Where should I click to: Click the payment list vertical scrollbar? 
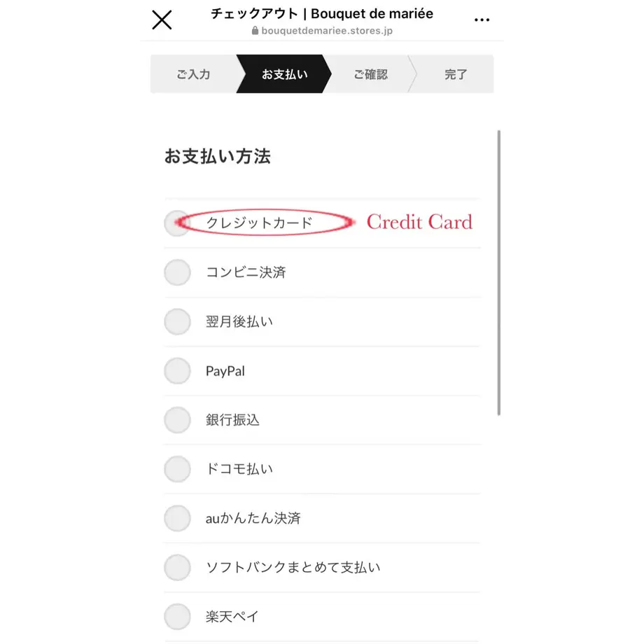pyautogui.click(x=498, y=273)
